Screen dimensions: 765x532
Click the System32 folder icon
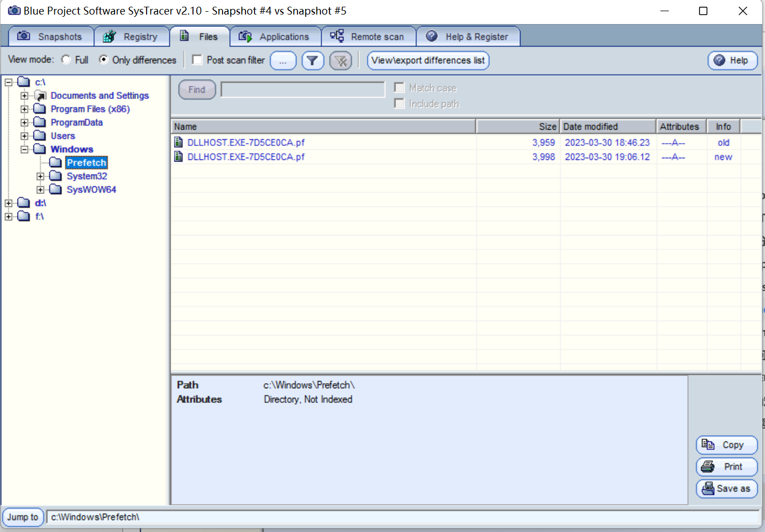(55, 176)
